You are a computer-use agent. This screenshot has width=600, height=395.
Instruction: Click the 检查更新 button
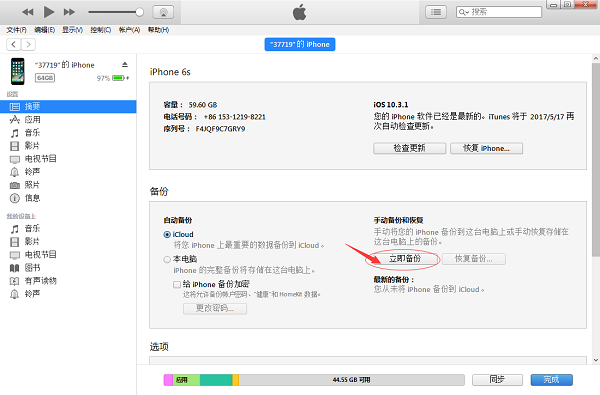point(409,148)
